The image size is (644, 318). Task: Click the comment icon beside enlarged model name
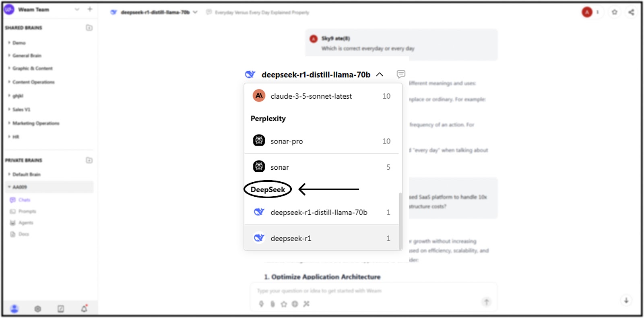point(401,74)
